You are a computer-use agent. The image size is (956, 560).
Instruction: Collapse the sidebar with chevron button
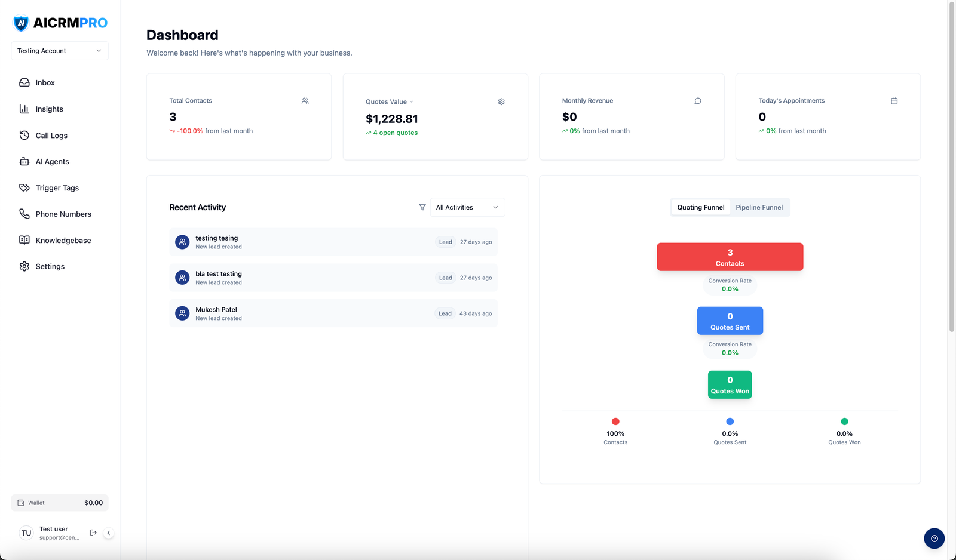(x=109, y=533)
